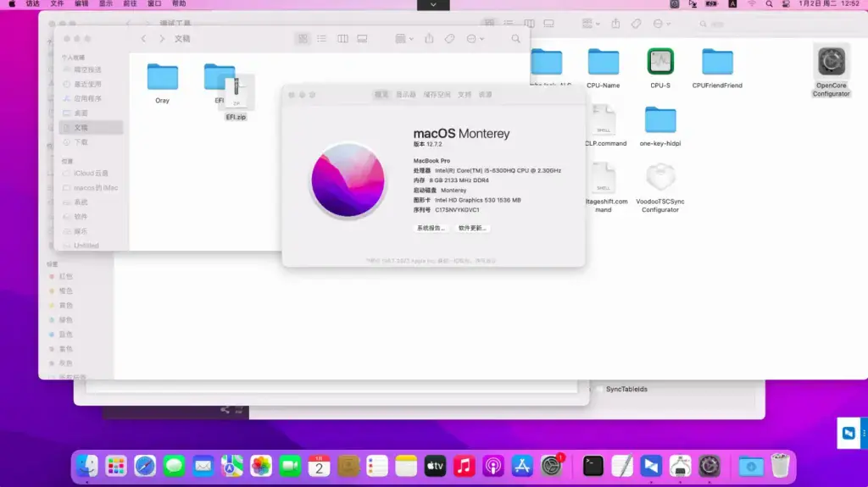Viewport: 868px width, 487px height.
Task: Open the 支持 tab in About This Mac
Action: click(465, 95)
